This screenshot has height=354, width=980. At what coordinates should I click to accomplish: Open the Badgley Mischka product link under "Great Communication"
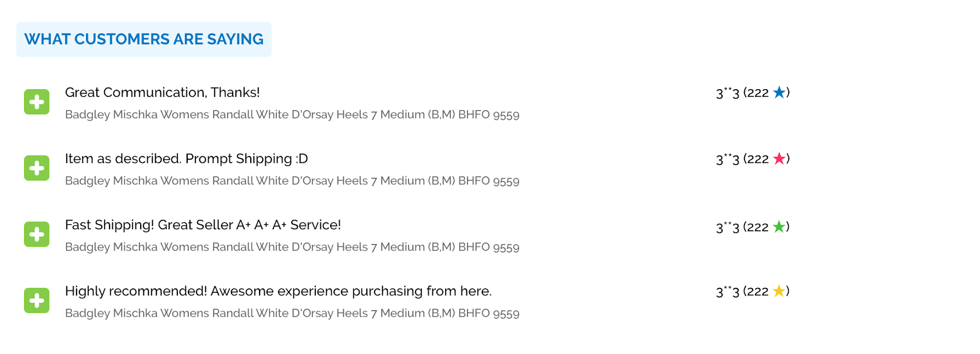(292, 115)
